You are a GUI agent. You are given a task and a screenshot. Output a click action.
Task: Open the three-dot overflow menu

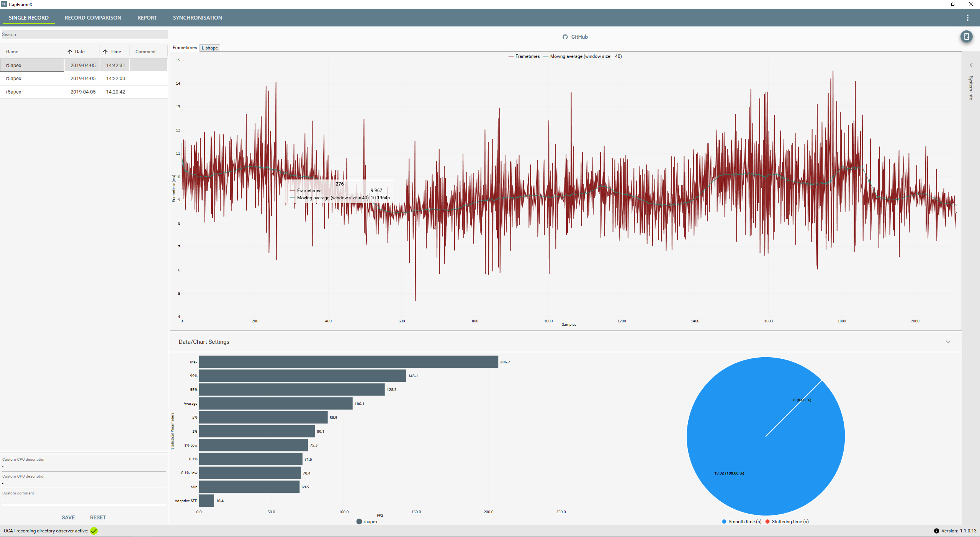coord(967,18)
